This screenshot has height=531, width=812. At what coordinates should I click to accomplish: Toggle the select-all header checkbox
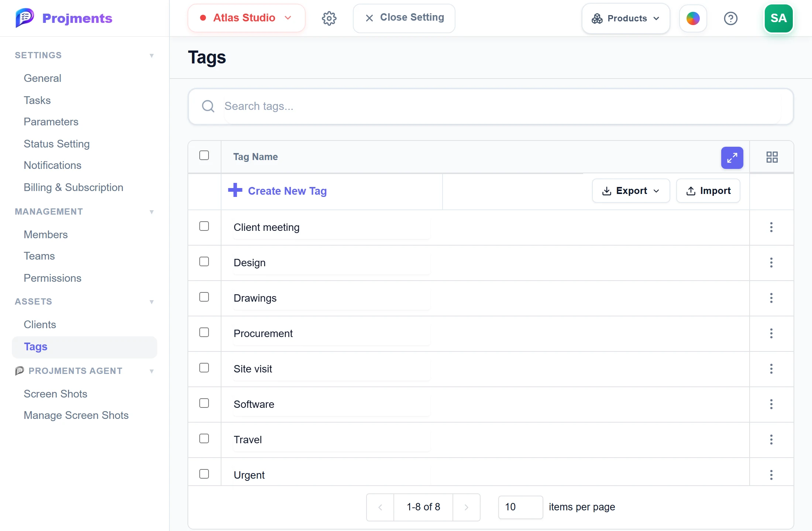(204, 155)
